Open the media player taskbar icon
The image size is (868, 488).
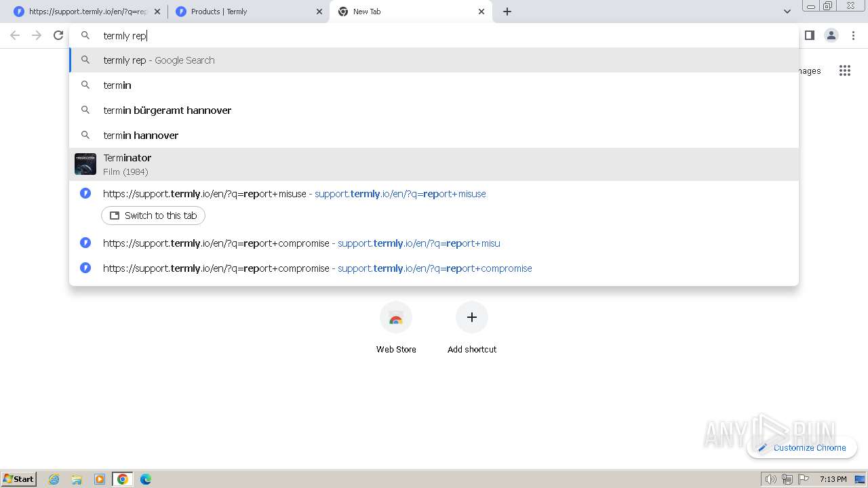(x=100, y=479)
